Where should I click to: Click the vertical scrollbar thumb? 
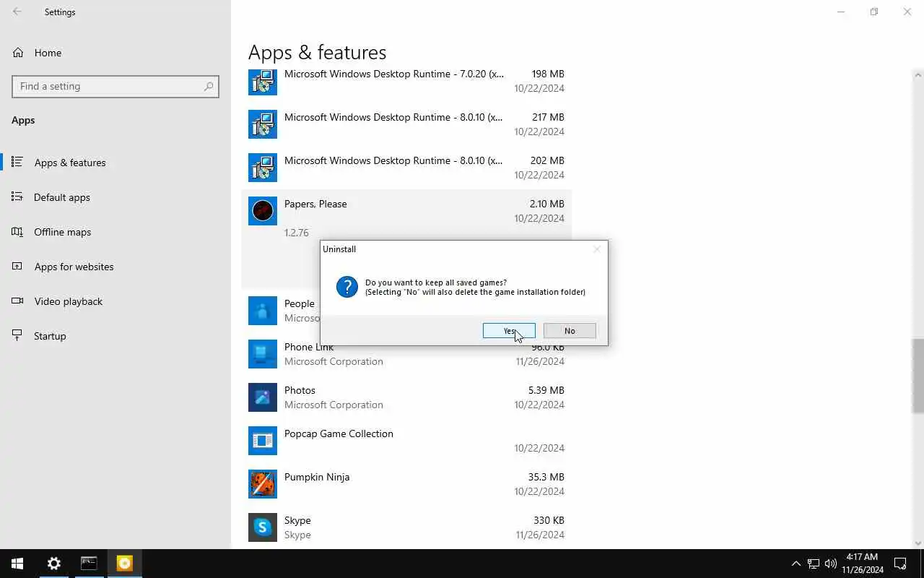(x=918, y=375)
